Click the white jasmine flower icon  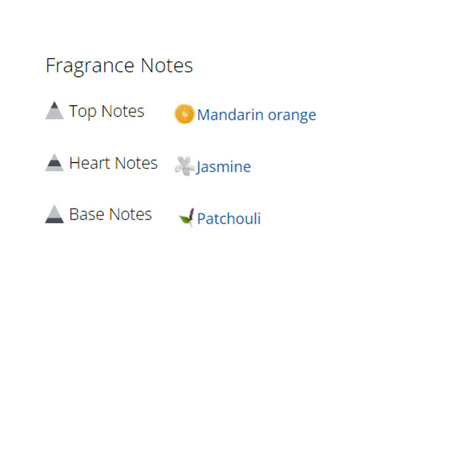pos(184,166)
